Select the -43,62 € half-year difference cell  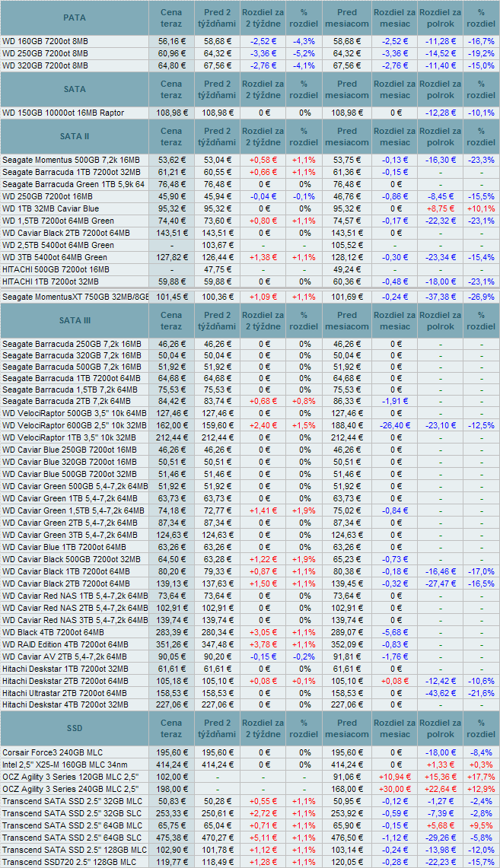pyautogui.click(x=440, y=692)
